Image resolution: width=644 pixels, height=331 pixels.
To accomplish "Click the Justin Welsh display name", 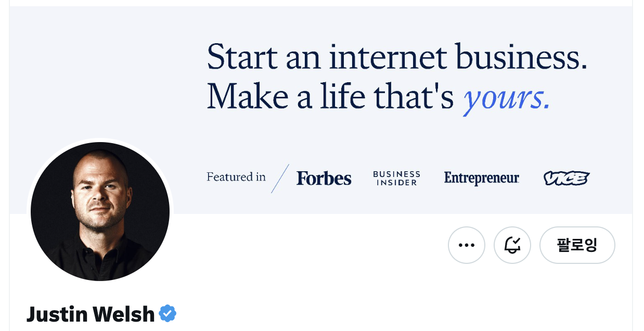I will coord(91,314).
